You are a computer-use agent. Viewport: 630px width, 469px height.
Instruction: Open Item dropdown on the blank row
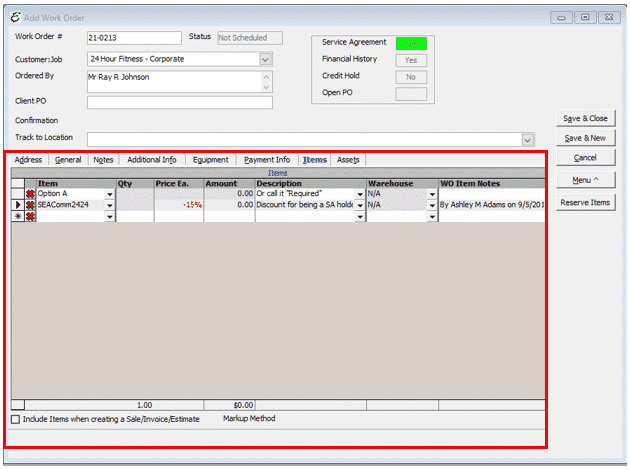(110, 217)
